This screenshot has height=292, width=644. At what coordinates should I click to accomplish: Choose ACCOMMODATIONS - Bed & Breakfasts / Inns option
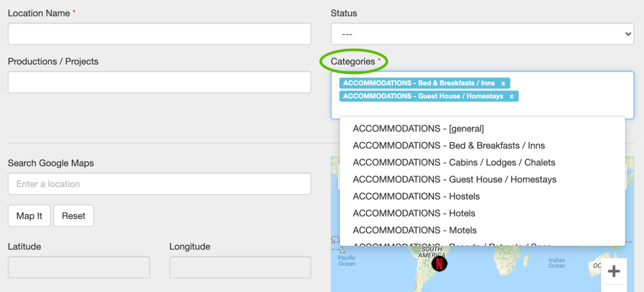click(448, 145)
